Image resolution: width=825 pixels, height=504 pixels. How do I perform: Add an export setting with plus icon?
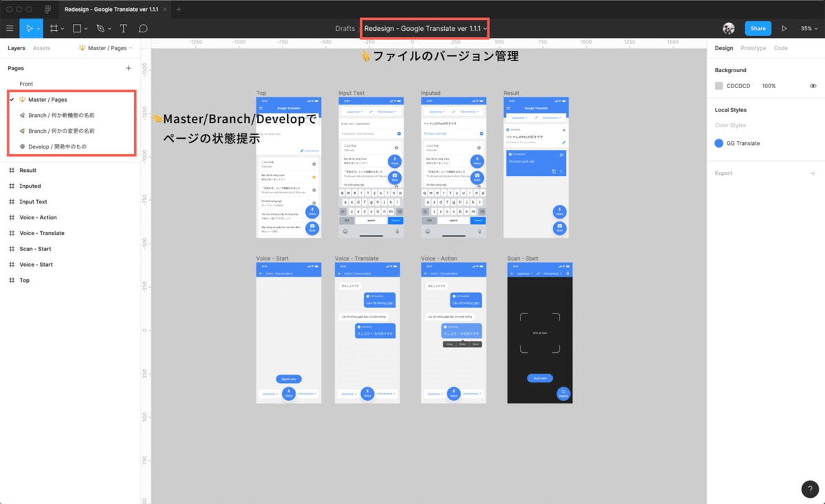[x=813, y=173]
